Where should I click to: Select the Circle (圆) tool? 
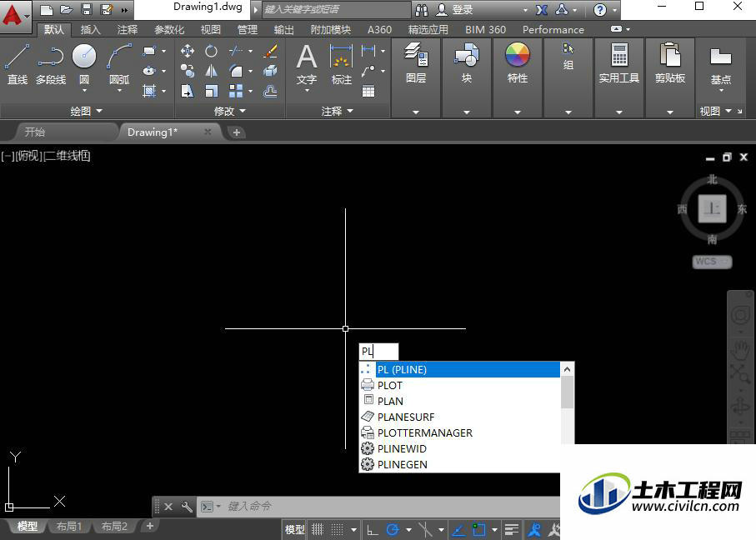coord(84,57)
